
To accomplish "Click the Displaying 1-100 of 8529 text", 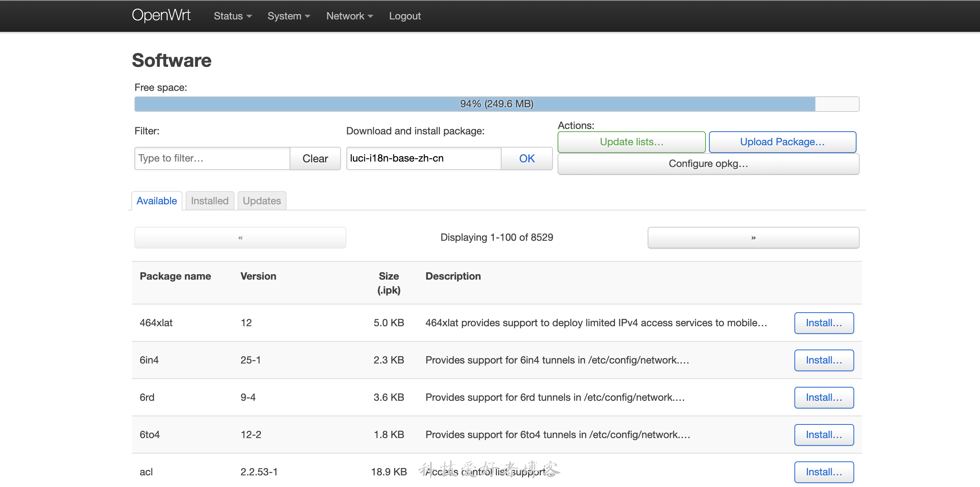I will tap(497, 237).
